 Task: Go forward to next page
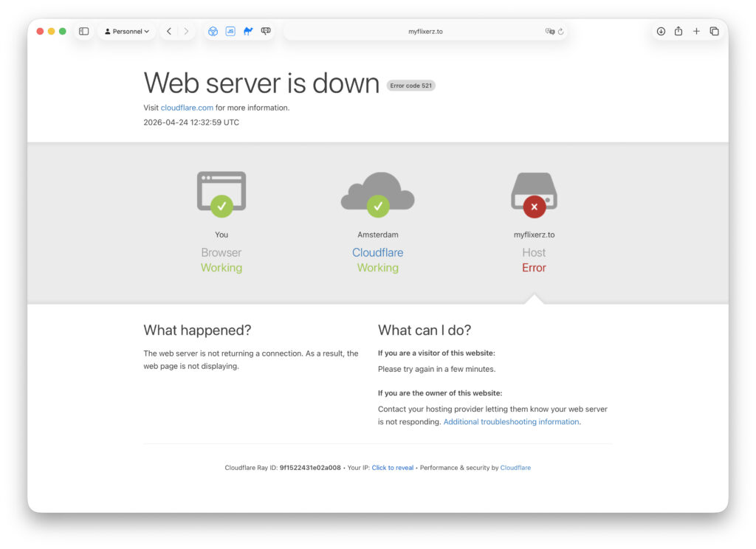tap(186, 31)
